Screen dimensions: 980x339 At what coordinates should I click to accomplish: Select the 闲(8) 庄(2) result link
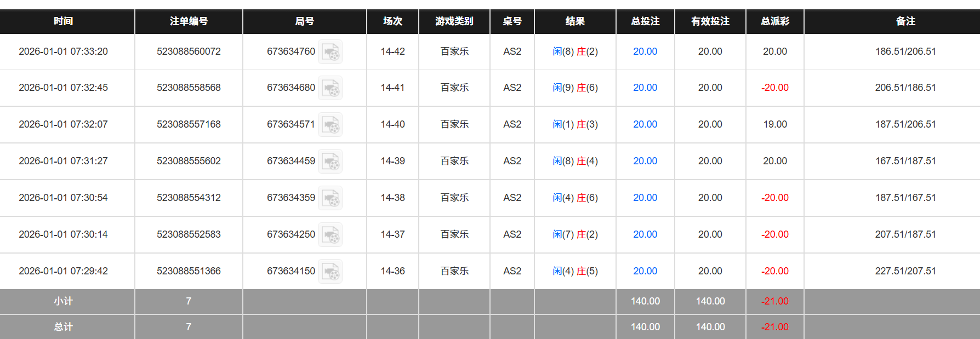576,51
